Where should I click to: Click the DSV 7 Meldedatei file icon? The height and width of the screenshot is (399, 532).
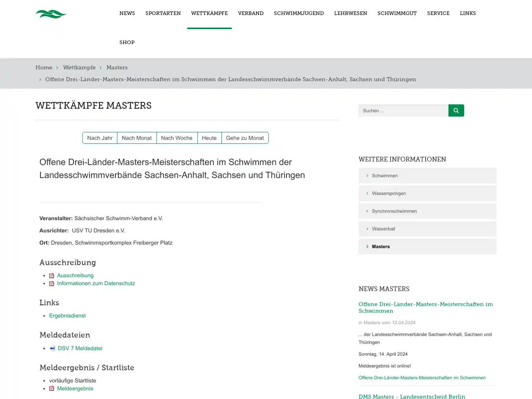coord(52,348)
